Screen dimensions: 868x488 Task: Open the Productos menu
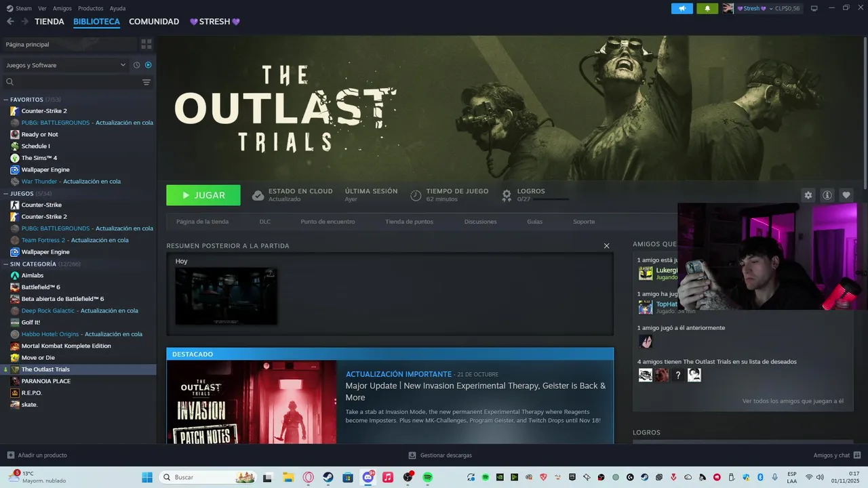point(90,8)
